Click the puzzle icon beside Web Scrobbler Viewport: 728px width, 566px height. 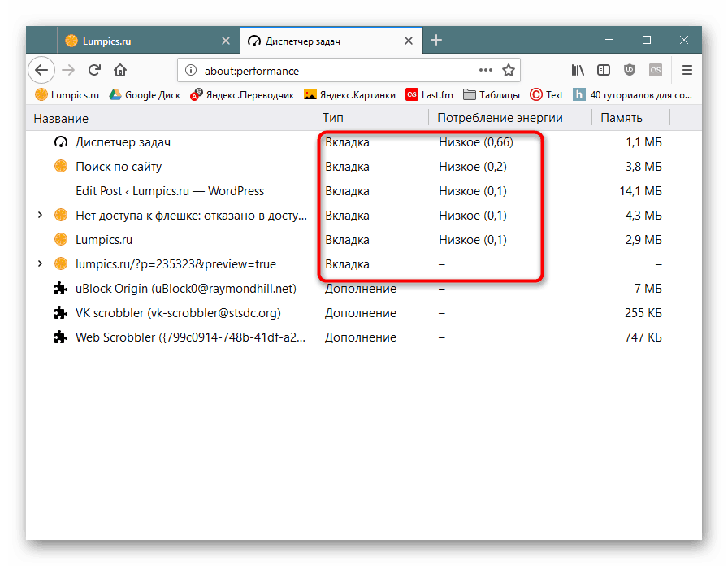(x=61, y=337)
